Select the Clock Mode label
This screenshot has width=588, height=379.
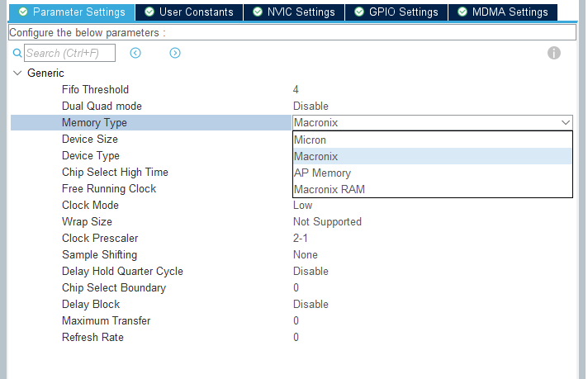(x=90, y=205)
